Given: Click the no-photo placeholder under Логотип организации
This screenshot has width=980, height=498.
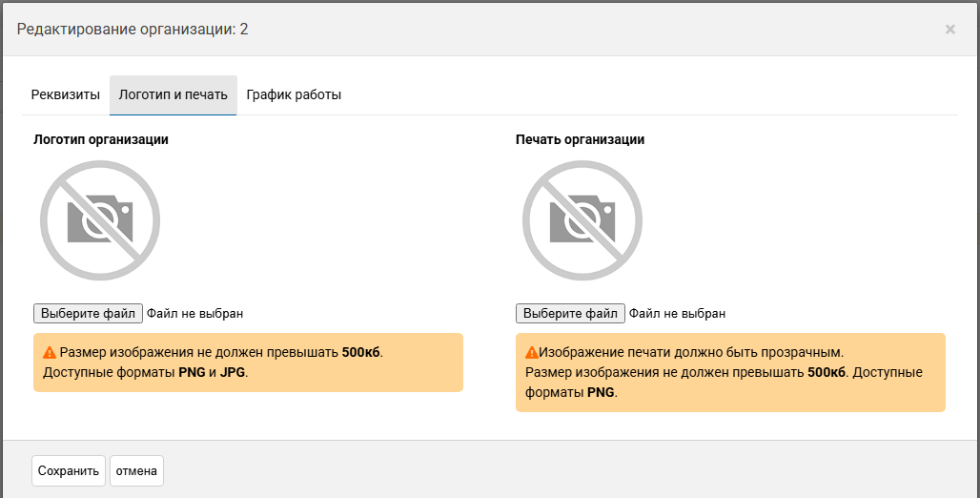Looking at the screenshot, I should coord(100,220).
